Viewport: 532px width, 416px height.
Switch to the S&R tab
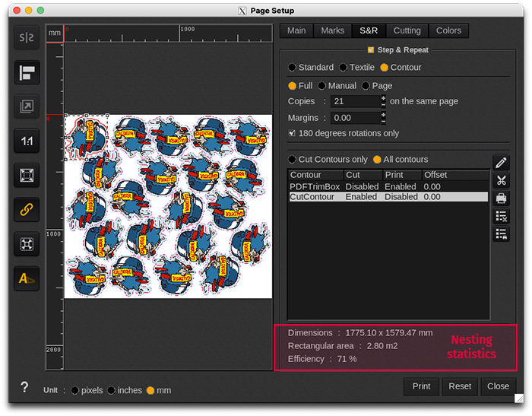click(369, 30)
